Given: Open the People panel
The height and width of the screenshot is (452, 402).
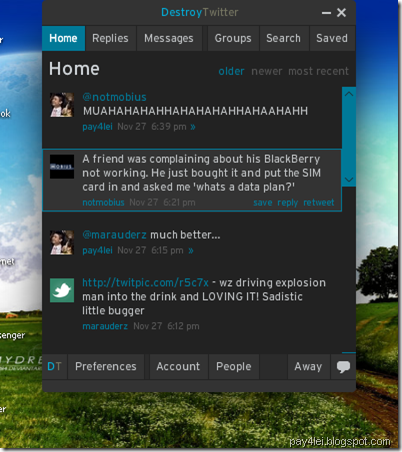Looking at the screenshot, I should pos(234,367).
